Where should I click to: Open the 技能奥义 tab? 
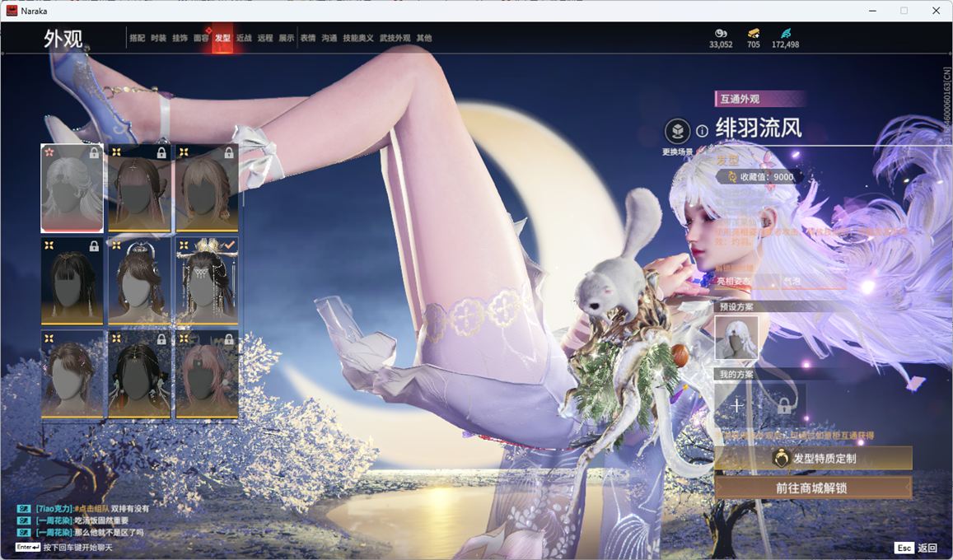click(358, 38)
